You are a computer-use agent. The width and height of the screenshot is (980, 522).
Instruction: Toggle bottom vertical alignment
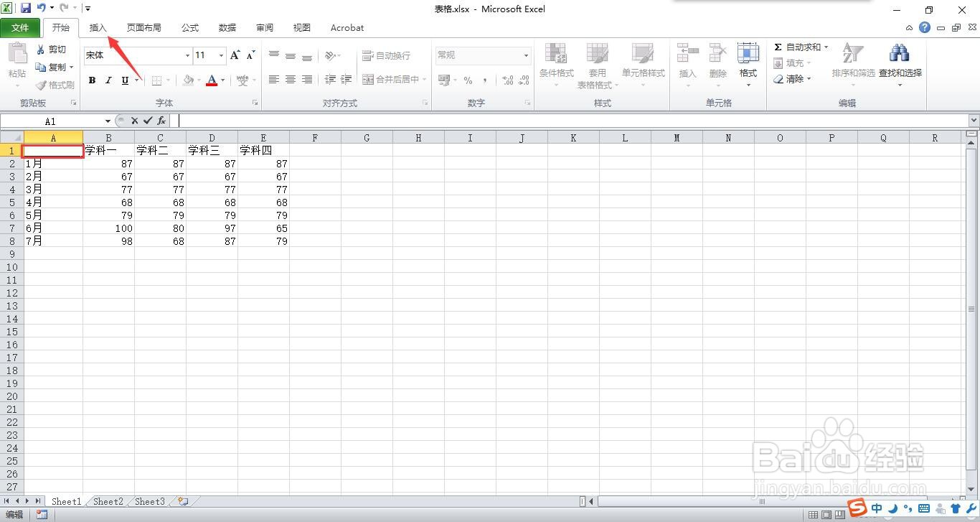307,55
